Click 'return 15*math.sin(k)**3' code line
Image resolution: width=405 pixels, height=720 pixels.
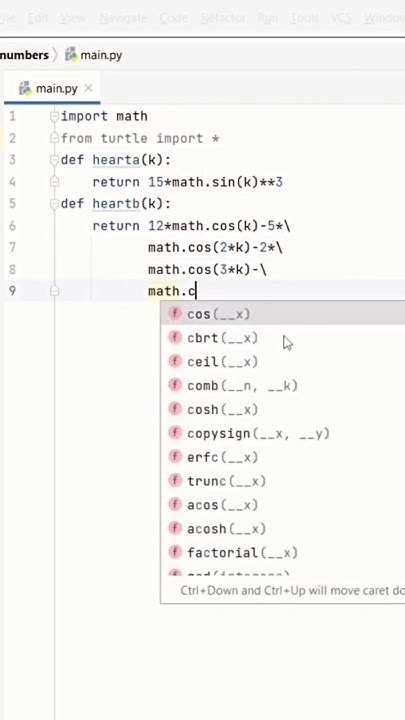pos(188,182)
